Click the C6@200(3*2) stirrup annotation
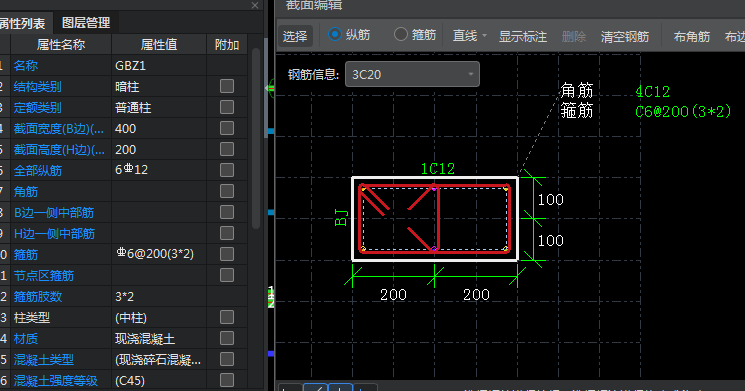The width and height of the screenshot is (745, 391). coord(683,112)
